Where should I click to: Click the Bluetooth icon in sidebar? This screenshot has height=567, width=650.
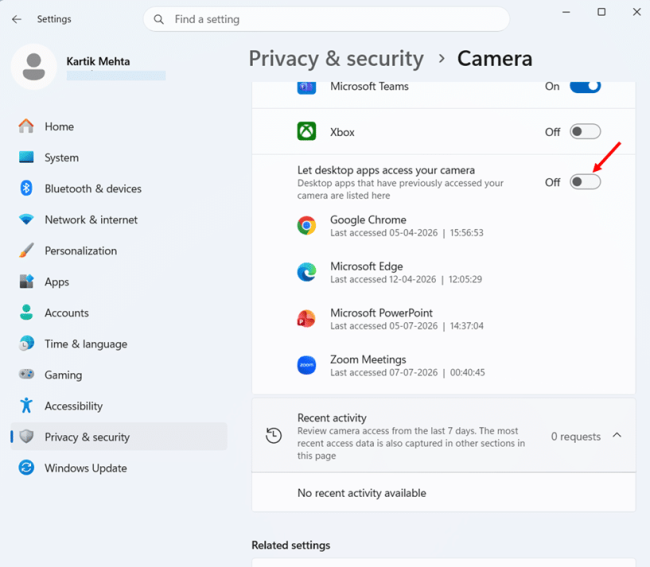(x=26, y=188)
